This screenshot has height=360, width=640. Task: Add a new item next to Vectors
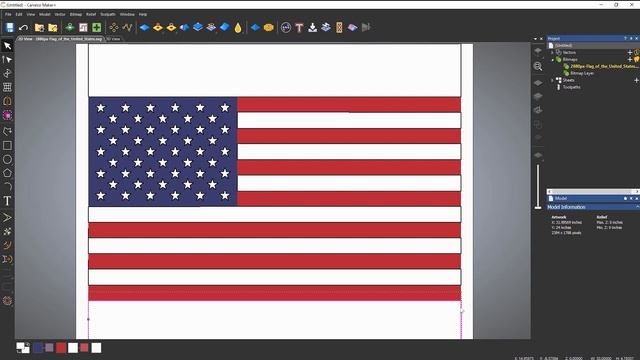[x=630, y=53]
